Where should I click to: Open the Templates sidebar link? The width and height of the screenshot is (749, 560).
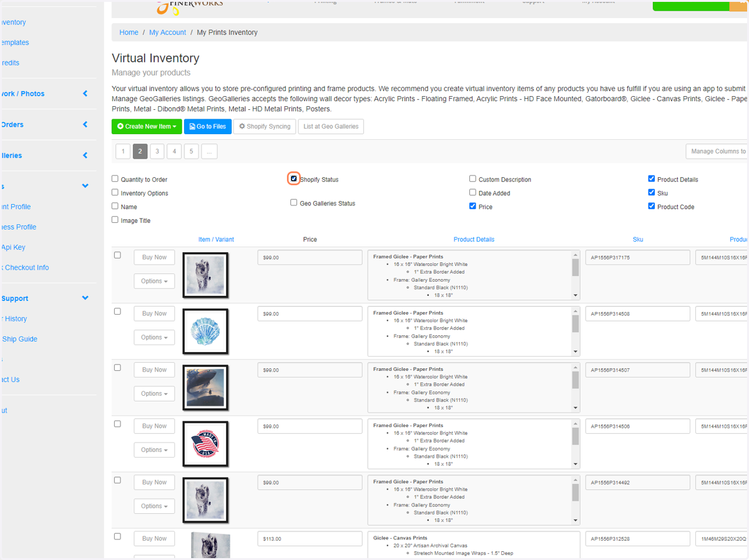[14, 42]
